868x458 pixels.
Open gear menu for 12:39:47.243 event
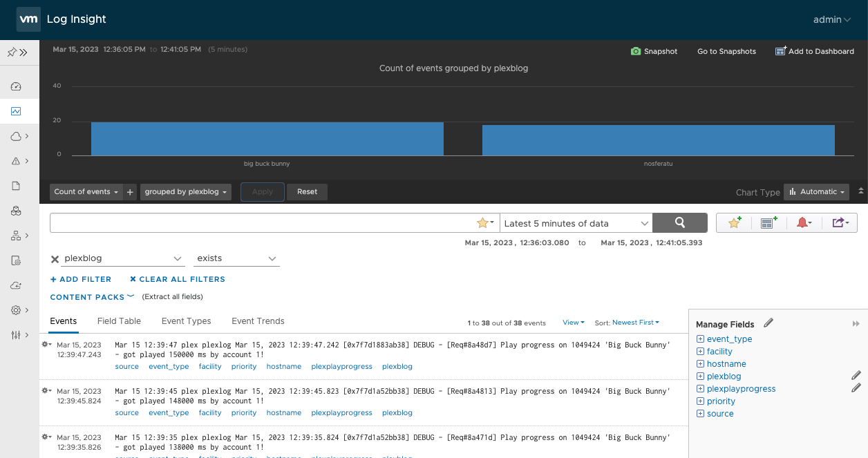click(46, 344)
